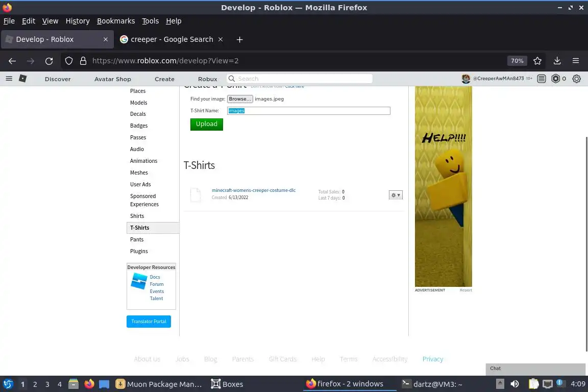The height and width of the screenshot is (392, 588).
Task: Bookmark this page with the star
Action: [x=537, y=61]
